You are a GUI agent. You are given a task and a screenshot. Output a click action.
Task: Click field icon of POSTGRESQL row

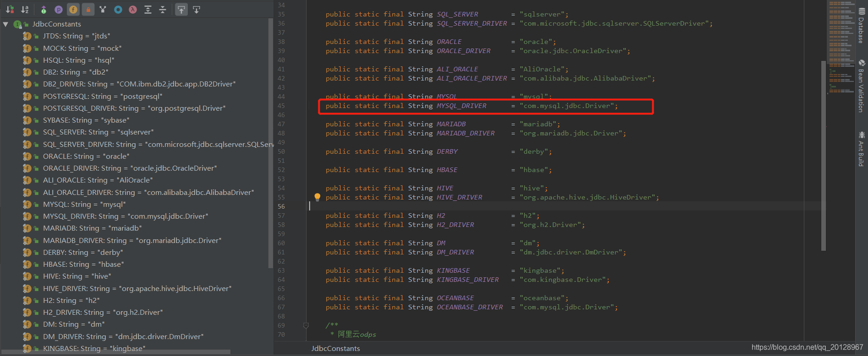click(27, 97)
